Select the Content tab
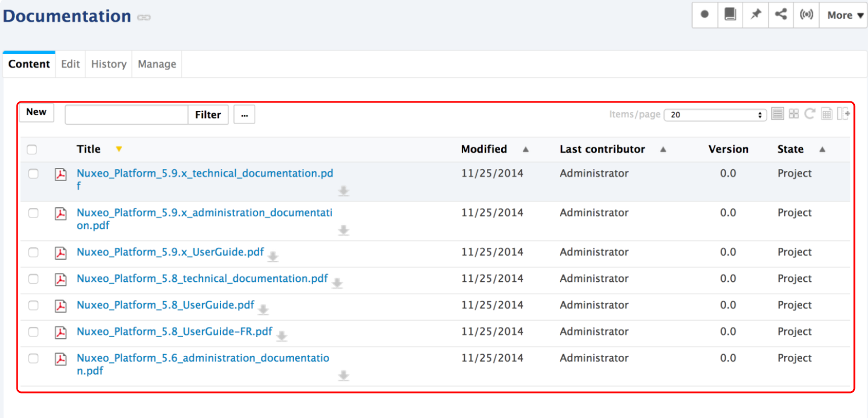This screenshot has height=418, width=868. coord(29,64)
